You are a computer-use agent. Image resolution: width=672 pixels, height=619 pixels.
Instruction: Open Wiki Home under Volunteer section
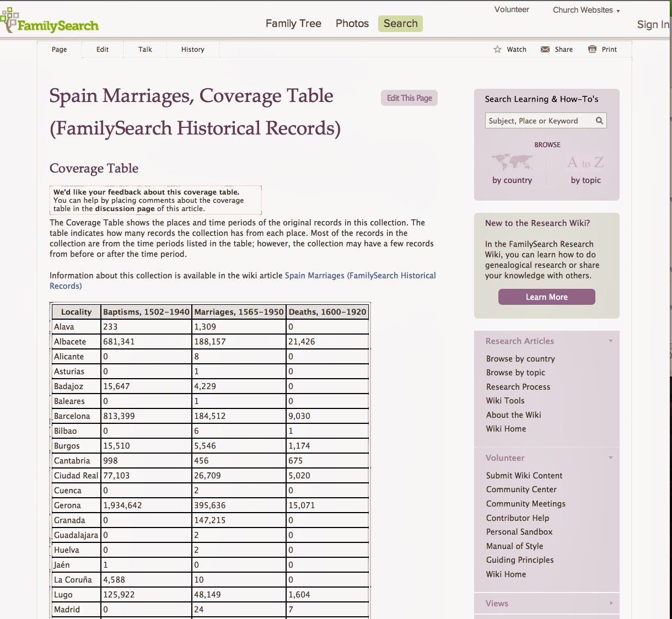coord(506,574)
